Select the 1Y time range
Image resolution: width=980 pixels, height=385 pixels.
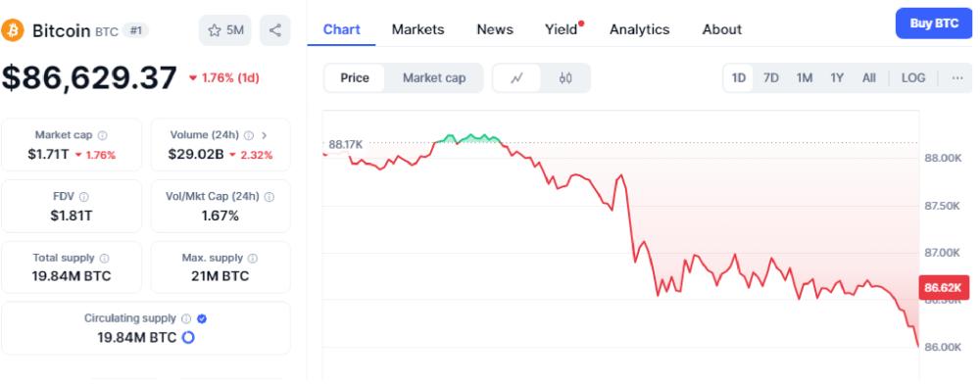[x=837, y=78]
